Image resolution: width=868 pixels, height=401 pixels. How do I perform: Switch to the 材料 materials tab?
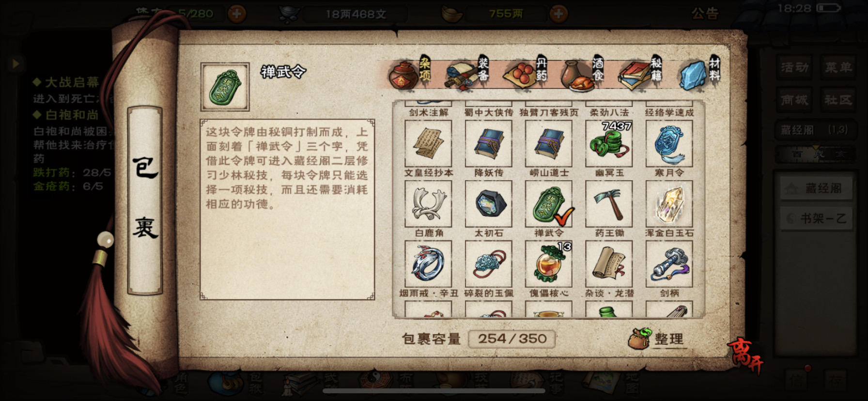point(700,74)
